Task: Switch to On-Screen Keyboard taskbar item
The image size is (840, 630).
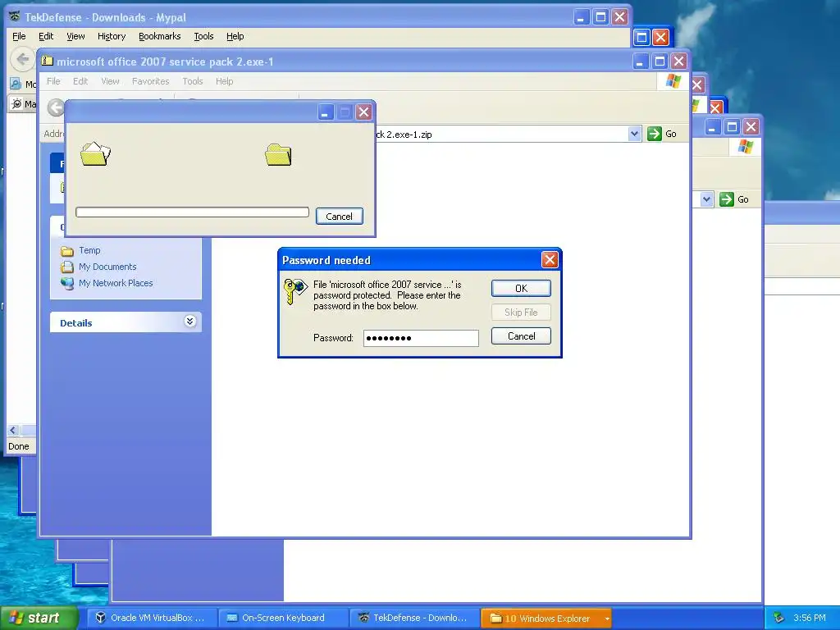Action: [283, 618]
